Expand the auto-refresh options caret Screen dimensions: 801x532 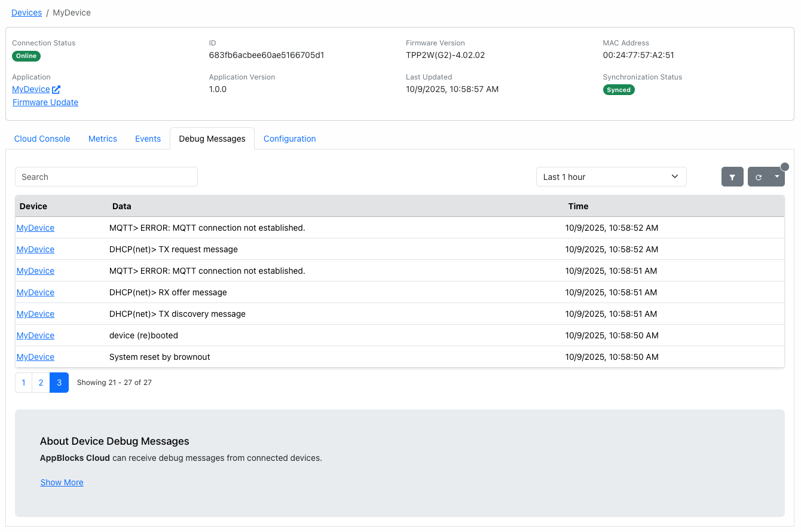pyautogui.click(x=776, y=176)
